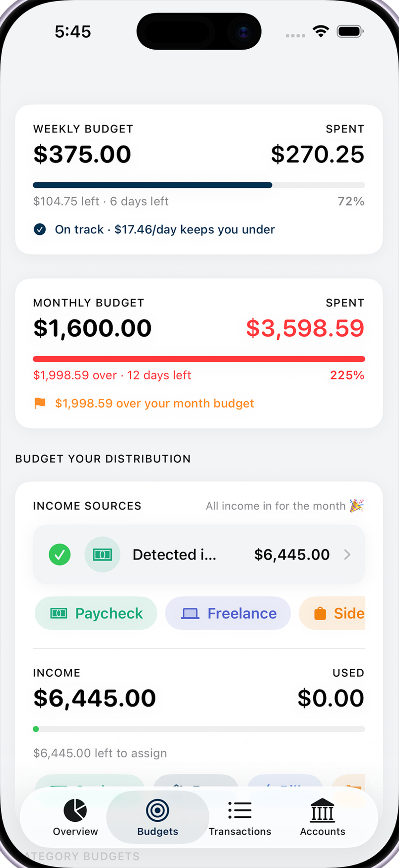Open the Transactions list icon
Viewport: 399px width, 868px height.
240,810
